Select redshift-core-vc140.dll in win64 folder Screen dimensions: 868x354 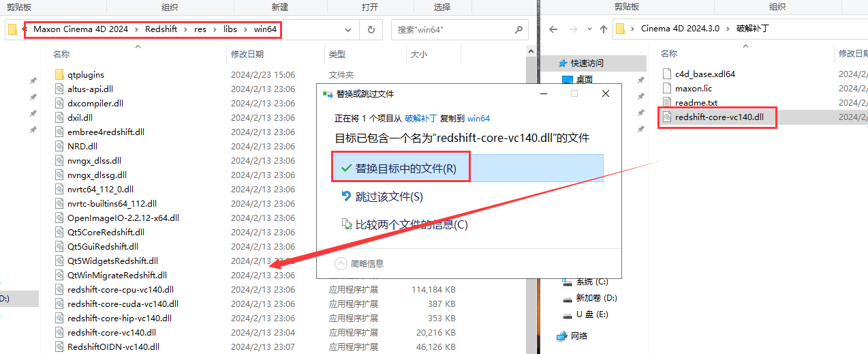[x=112, y=333]
